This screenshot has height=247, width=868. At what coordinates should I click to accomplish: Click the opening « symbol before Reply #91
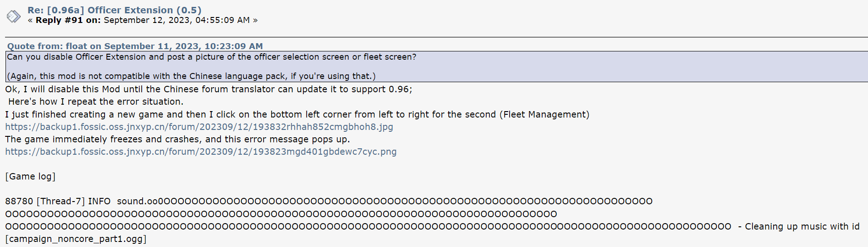tap(30, 20)
